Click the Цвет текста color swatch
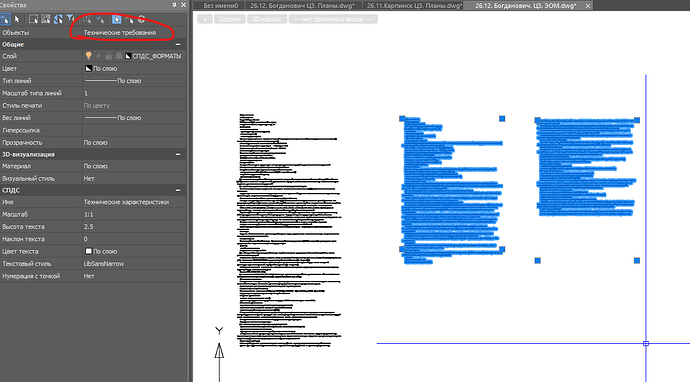This screenshot has height=382, width=690. (88, 251)
